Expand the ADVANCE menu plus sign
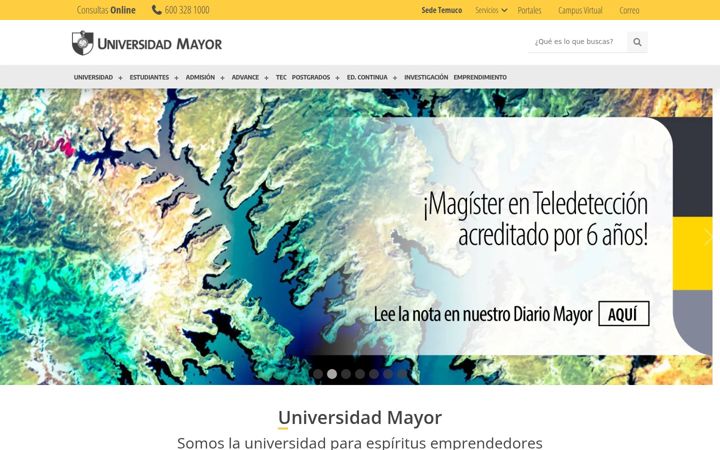This screenshot has width=720, height=450. (266, 78)
